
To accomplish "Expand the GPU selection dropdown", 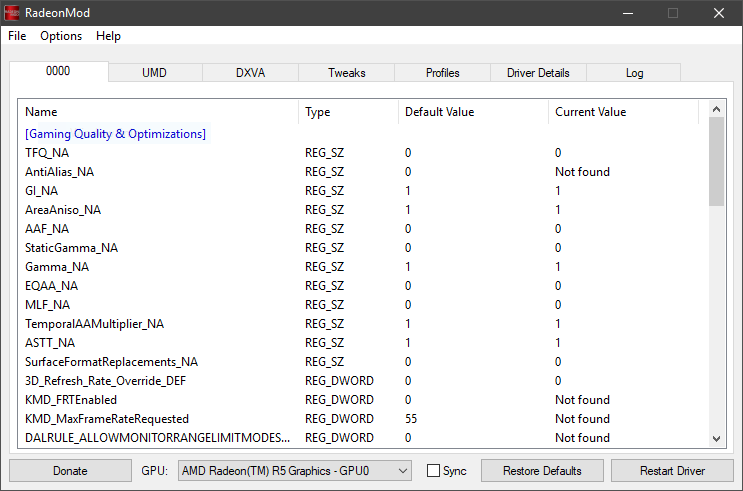I will click(x=295, y=471).
